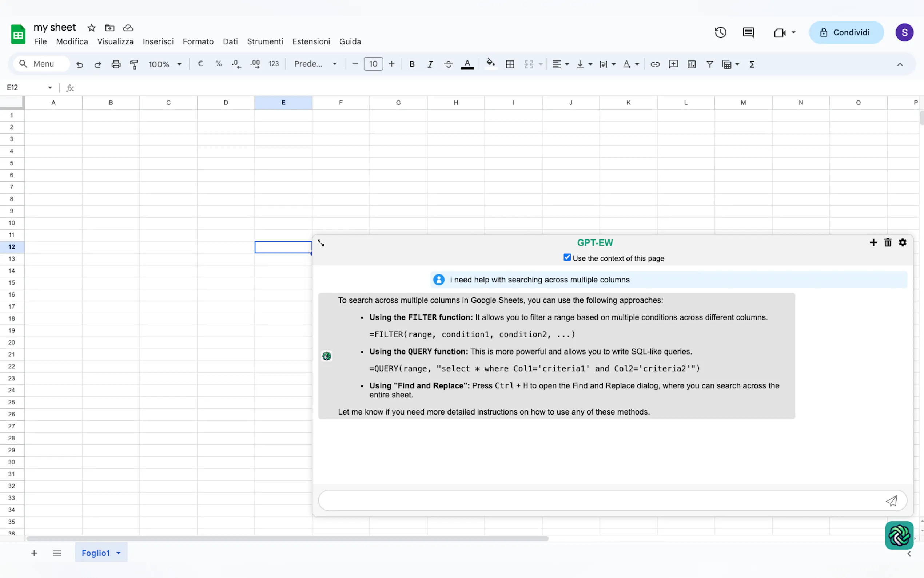The height and width of the screenshot is (578, 924).
Task: Delete GPT-EW chat with trash icon
Action: click(x=888, y=243)
